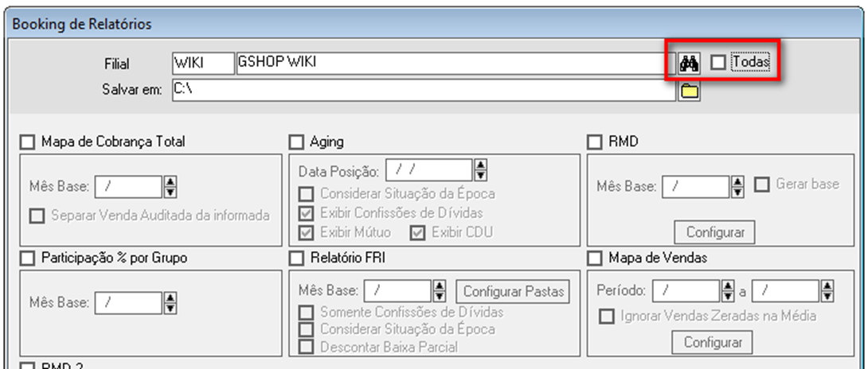Focus Período end date field
This screenshot has height=369, width=868.
(786, 291)
